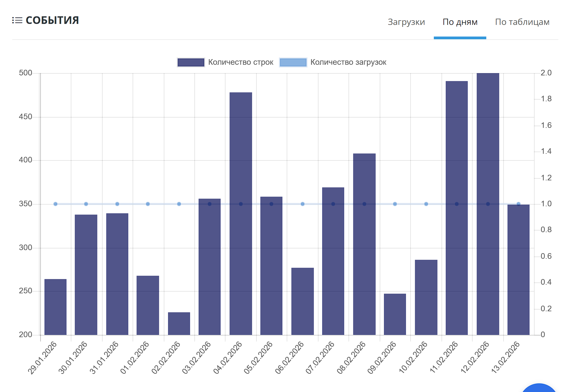Click the tall bar for 04.02.2026

pyautogui.click(x=241, y=214)
